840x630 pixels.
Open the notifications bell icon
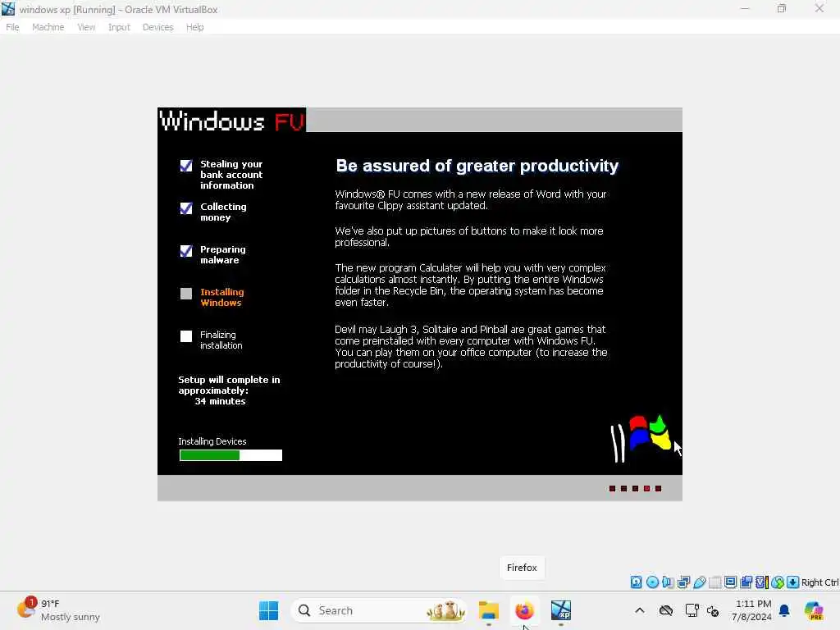point(784,610)
